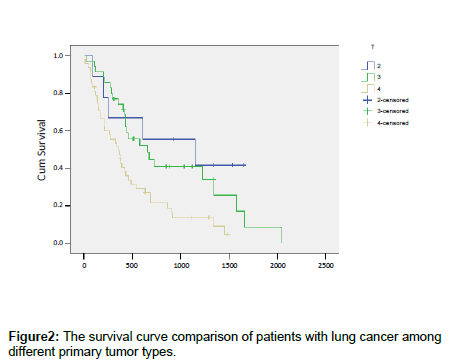
Task: Click the 2500 tick label on x-axis
Action: point(326,266)
